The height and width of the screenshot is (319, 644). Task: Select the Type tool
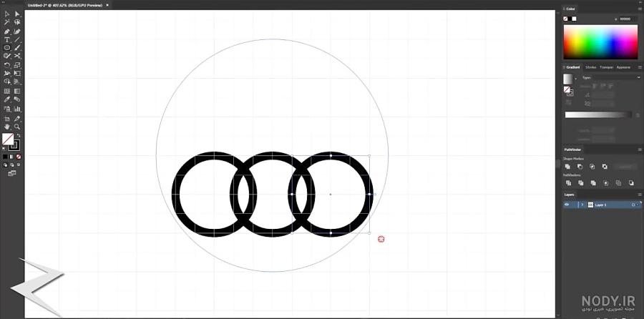click(x=7, y=40)
